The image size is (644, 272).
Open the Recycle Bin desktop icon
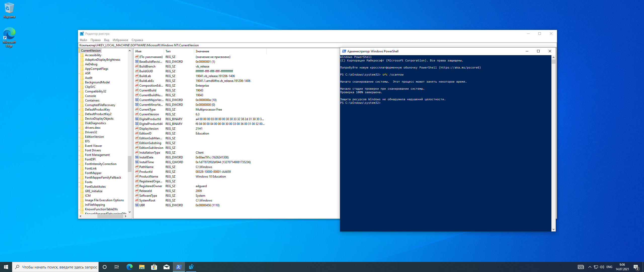coord(9,10)
